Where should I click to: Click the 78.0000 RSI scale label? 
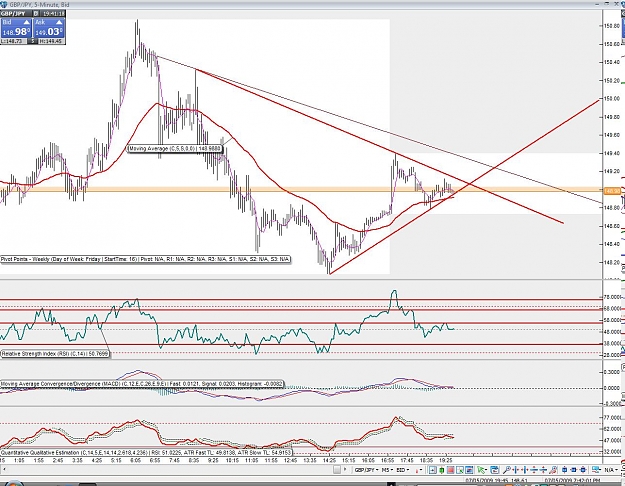pos(612,297)
